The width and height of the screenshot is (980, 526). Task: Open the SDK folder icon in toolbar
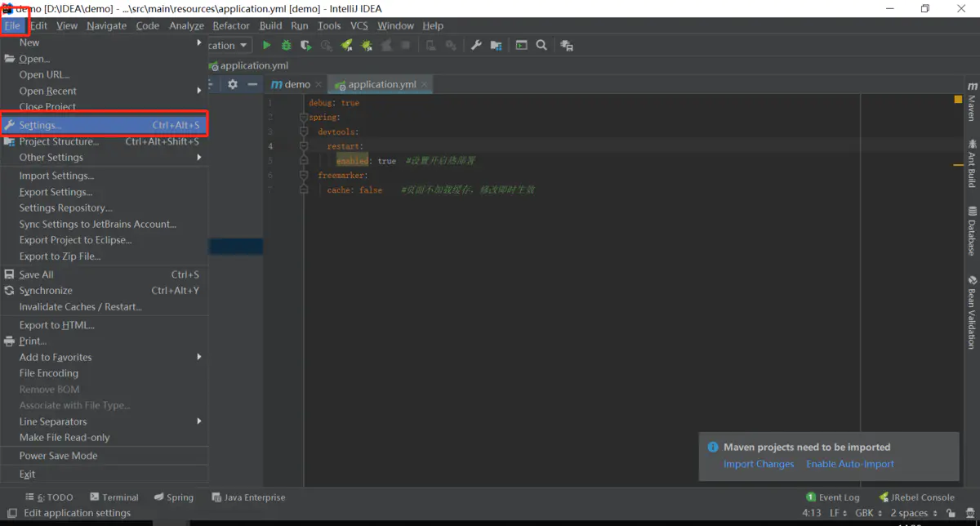[496, 46]
